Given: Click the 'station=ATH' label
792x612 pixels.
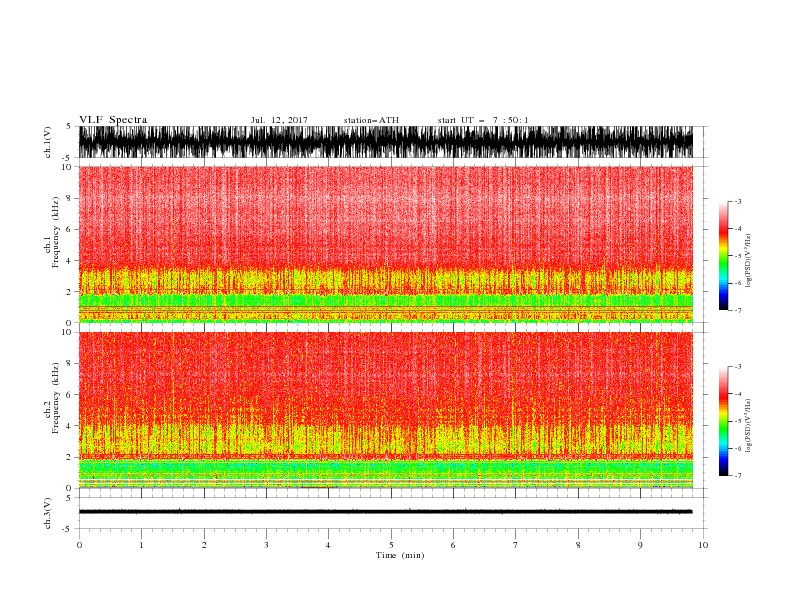Looking at the screenshot, I should point(371,120).
